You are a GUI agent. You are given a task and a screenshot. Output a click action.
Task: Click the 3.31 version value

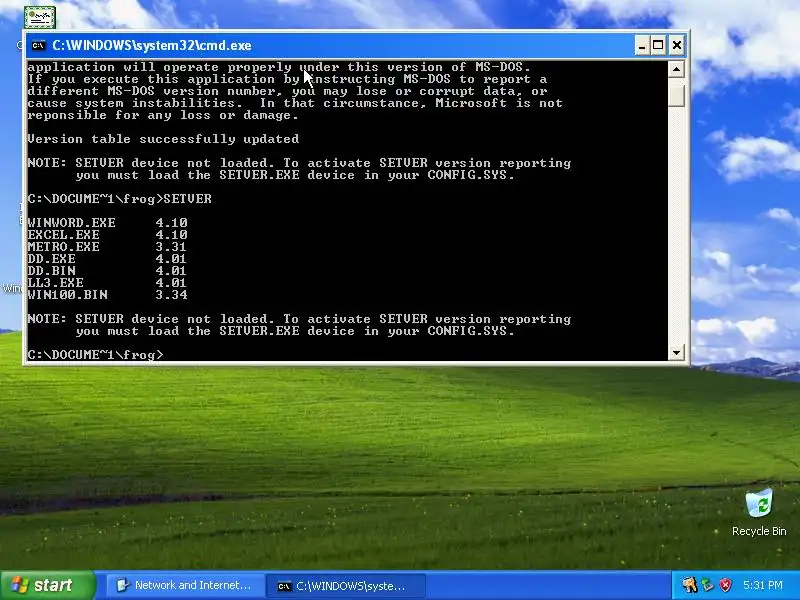click(x=171, y=247)
